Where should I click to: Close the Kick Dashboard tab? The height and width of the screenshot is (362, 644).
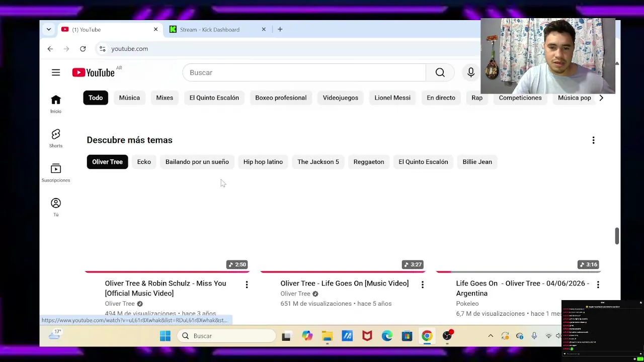[264, 30]
